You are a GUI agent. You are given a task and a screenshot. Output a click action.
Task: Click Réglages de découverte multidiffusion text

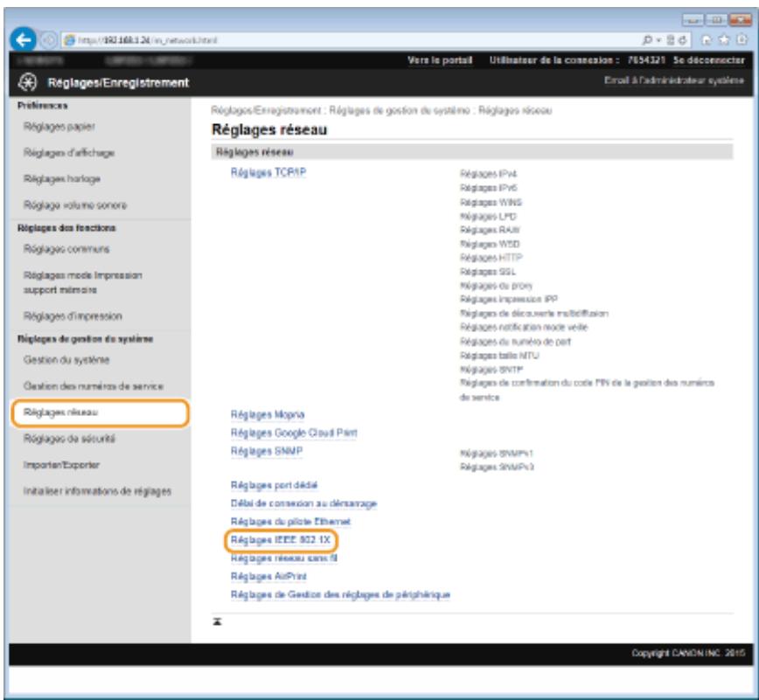tap(534, 314)
